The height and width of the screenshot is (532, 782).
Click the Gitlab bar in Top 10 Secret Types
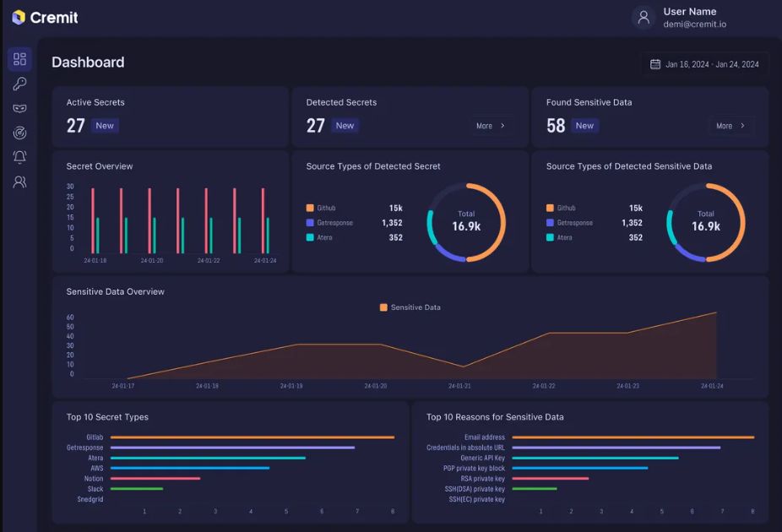(253, 437)
